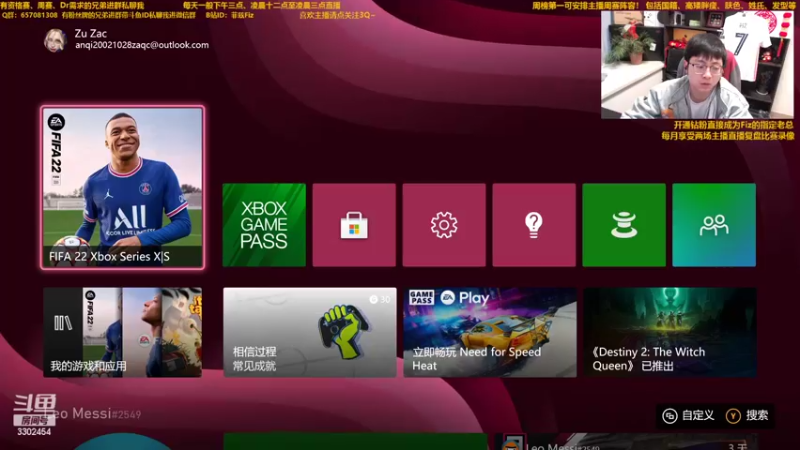Image resolution: width=800 pixels, height=450 pixels.
Task: Click the streamer webcam overlay
Action: point(697,65)
